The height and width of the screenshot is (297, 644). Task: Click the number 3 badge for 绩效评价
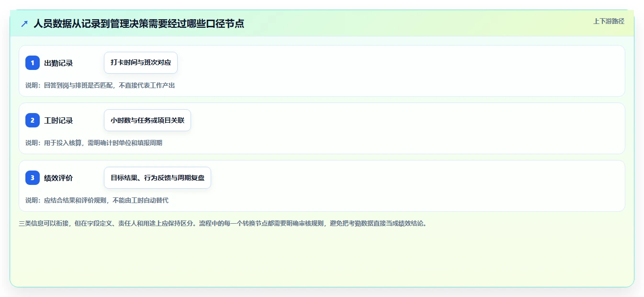coord(33,178)
